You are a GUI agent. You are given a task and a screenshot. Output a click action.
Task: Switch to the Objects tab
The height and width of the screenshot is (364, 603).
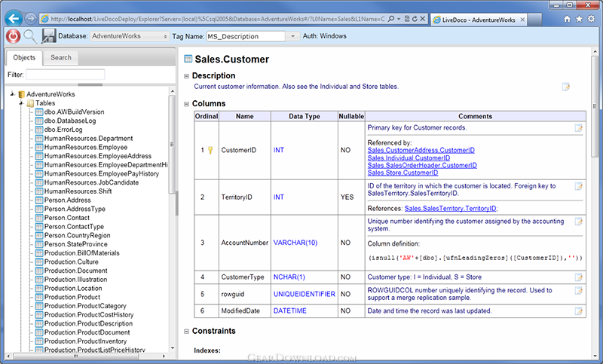pyautogui.click(x=24, y=58)
